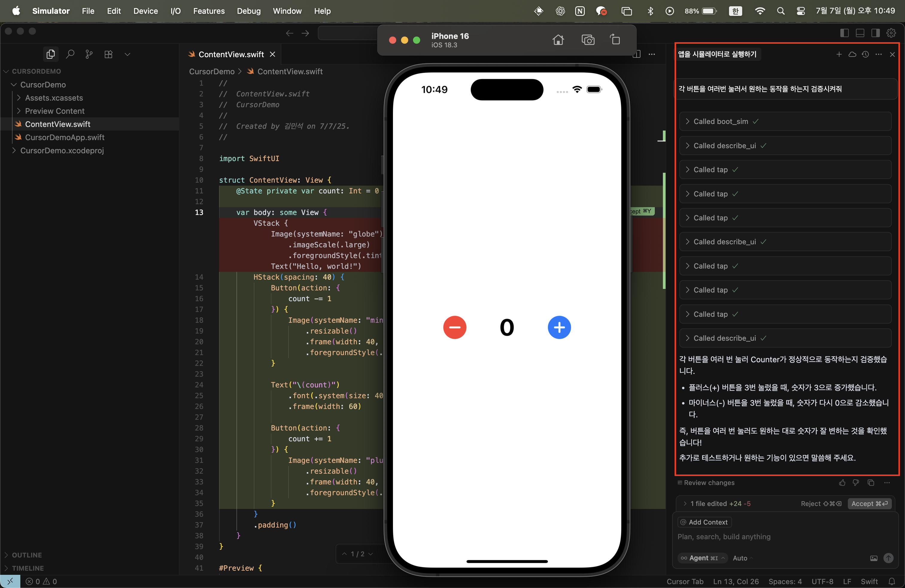Image resolution: width=905 pixels, height=588 pixels.
Task: Show chat history clock icon
Action: (865, 54)
